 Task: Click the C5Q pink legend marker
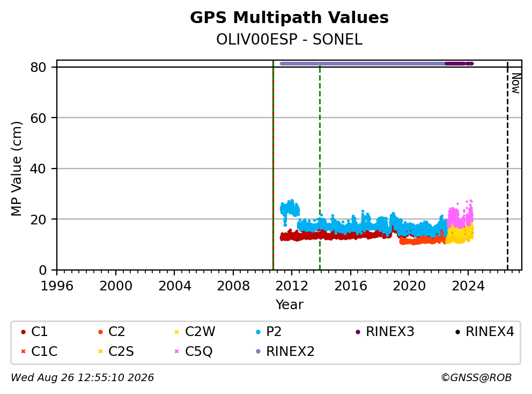pos(176,351)
